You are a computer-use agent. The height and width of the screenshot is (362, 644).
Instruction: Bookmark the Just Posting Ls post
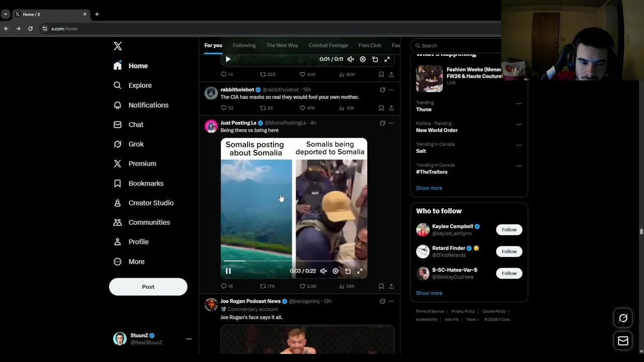[381, 286]
